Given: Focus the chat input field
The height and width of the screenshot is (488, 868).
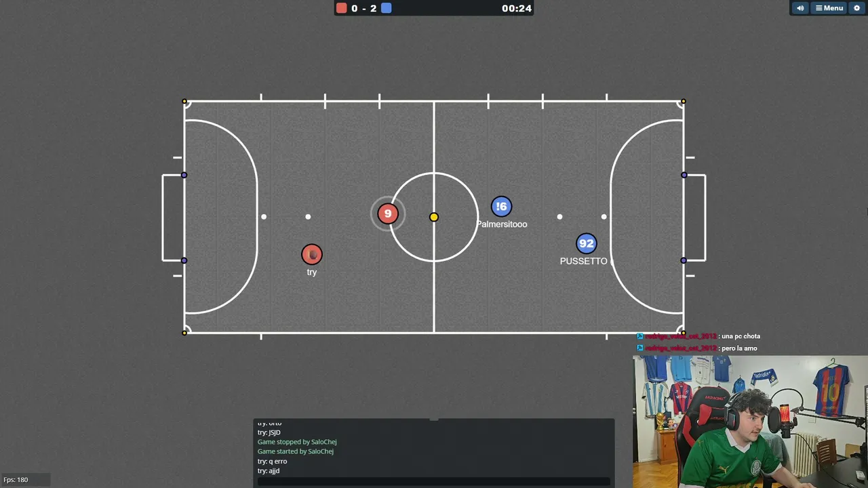Looking at the screenshot, I should (434, 481).
